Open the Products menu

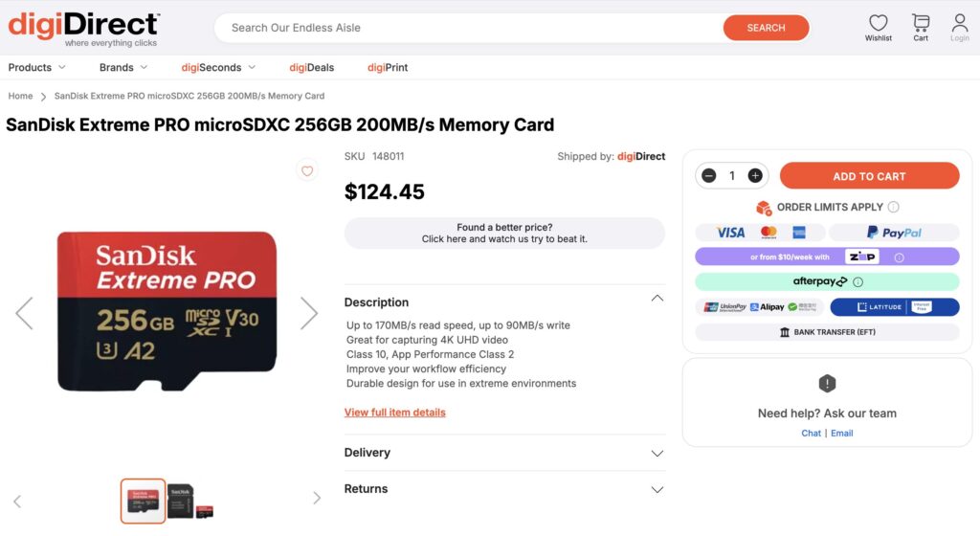point(36,68)
